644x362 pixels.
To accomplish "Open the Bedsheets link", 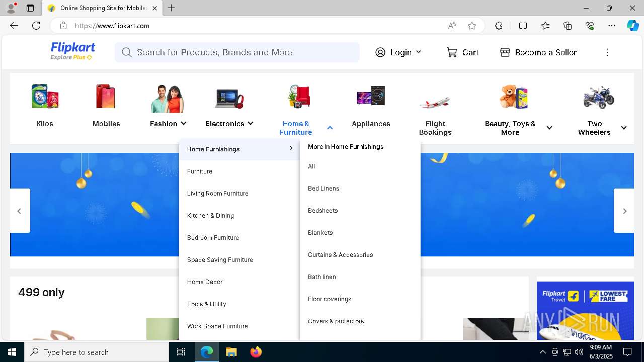I will click(x=323, y=211).
